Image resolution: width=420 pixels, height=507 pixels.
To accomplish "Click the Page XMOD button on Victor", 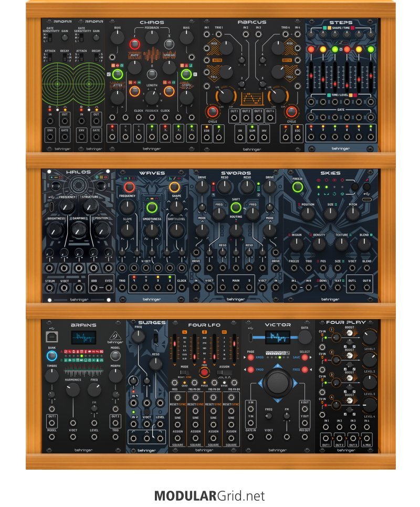I will point(250,357).
